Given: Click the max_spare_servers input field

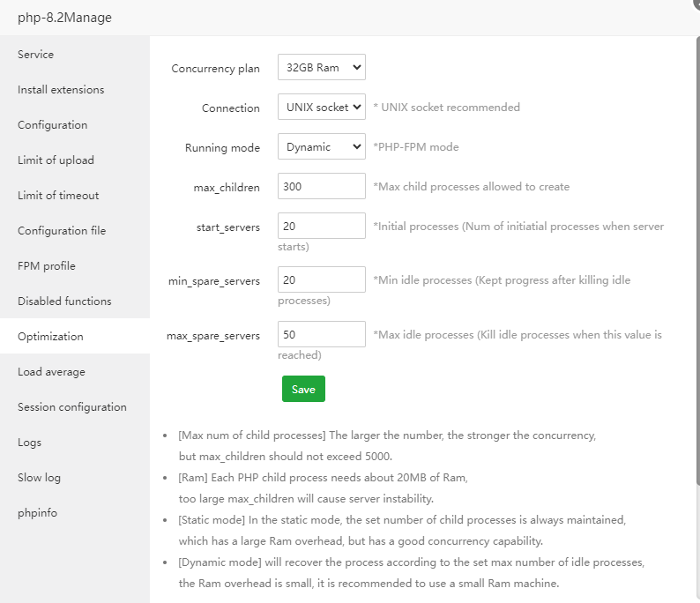Looking at the screenshot, I should (321, 334).
